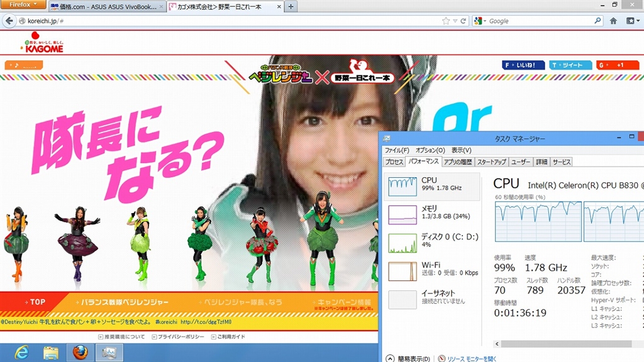Open プライバシーポリシー footer link
This screenshot has width=644, height=362.
tap(178, 337)
